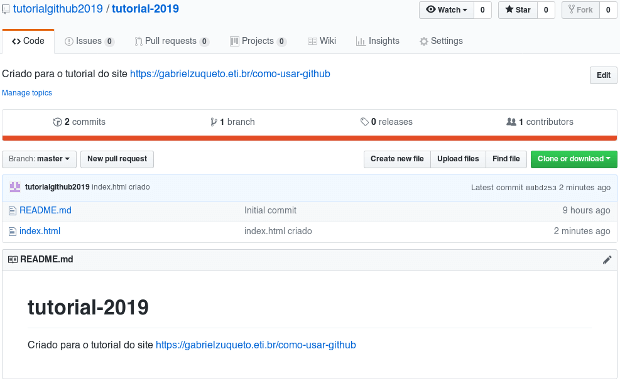Open the Initial commit message link

pyautogui.click(x=270, y=211)
